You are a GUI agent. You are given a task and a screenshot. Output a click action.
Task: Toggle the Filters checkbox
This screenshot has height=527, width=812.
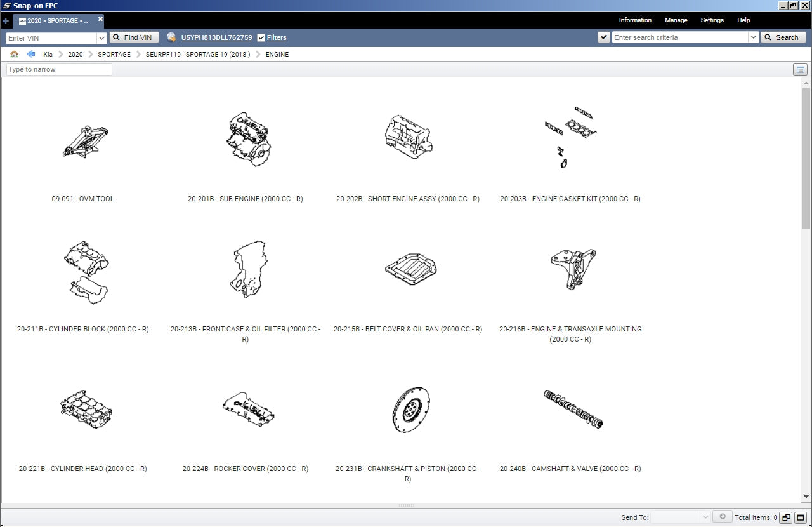[261, 37]
